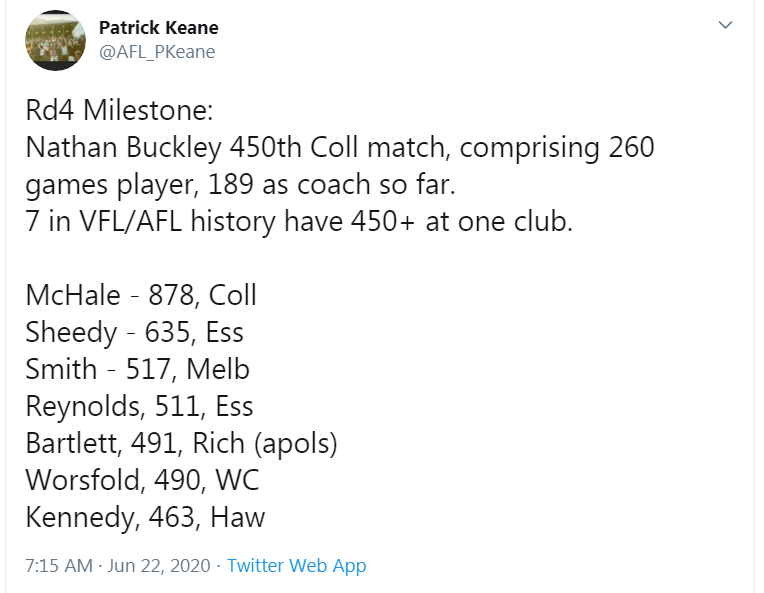Select the 'Smith - 517, Melb' line
The height and width of the screenshot is (593, 764).
137,369
